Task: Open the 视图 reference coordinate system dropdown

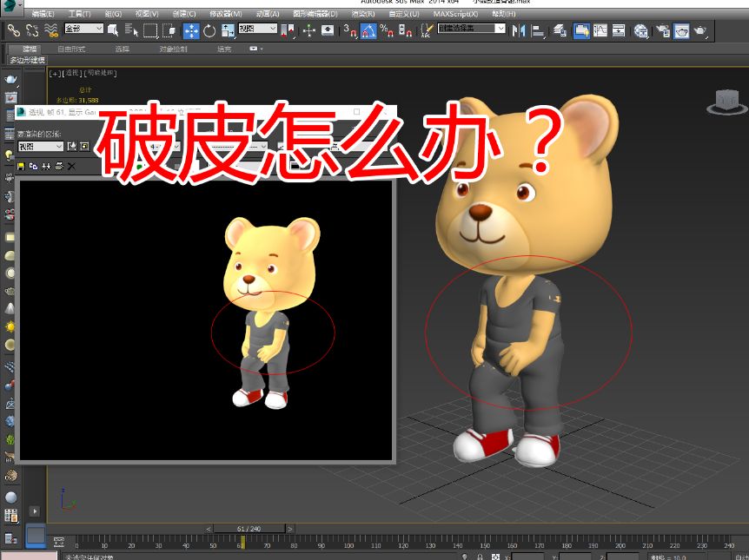Action: [257, 29]
